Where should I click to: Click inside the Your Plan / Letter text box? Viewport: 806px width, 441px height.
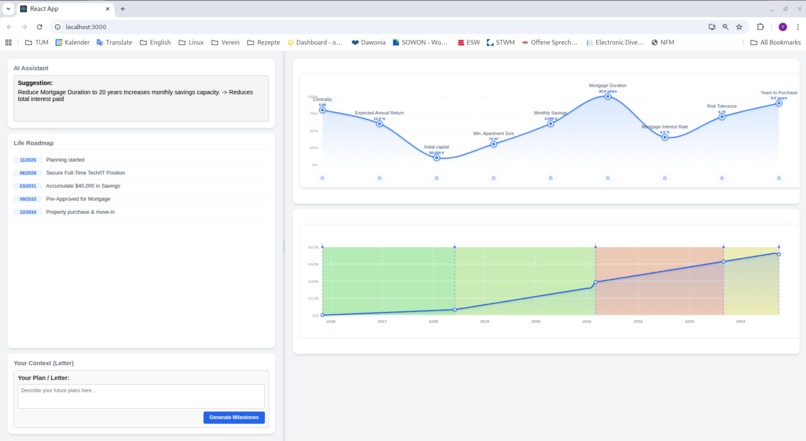(x=141, y=396)
